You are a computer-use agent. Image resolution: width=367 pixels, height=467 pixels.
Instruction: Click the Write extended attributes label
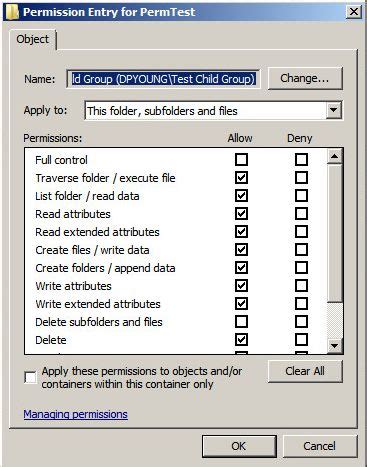(98, 304)
